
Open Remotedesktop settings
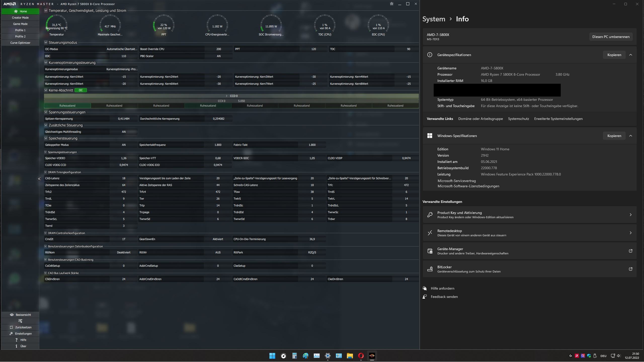tap(530, 233)
